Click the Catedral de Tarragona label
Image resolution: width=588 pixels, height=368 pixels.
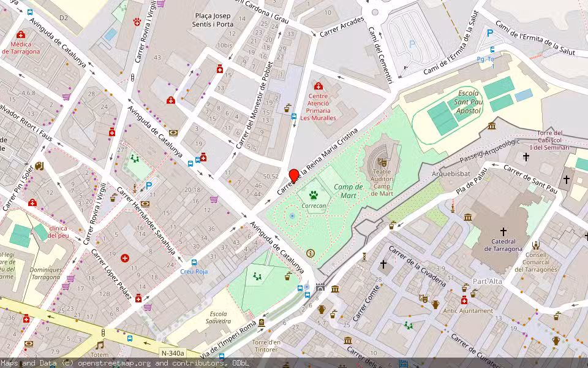coord(503,245)
